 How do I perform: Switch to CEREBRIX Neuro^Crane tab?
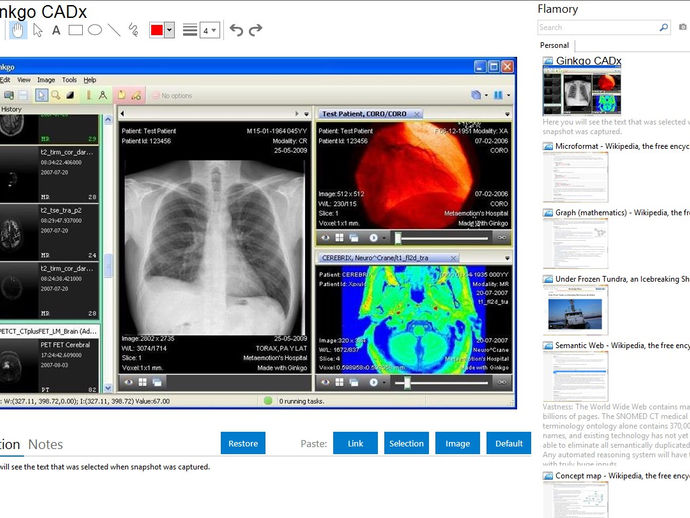coord(375,258)
